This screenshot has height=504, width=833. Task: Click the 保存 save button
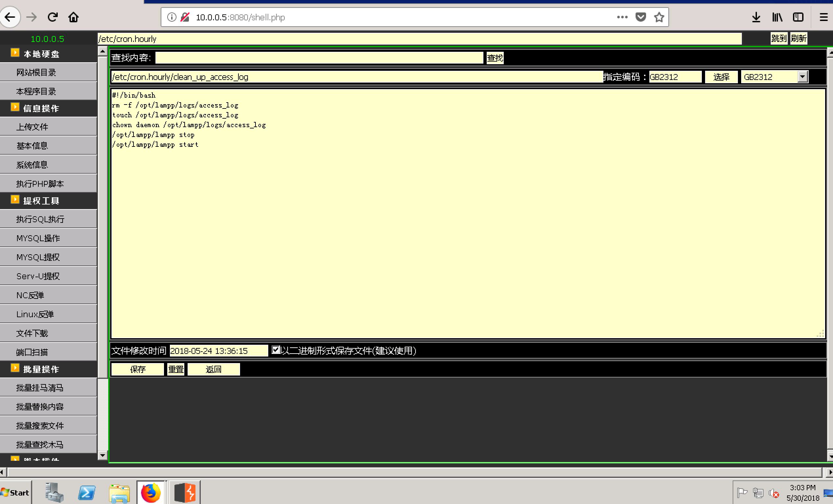tap(138, 369)
